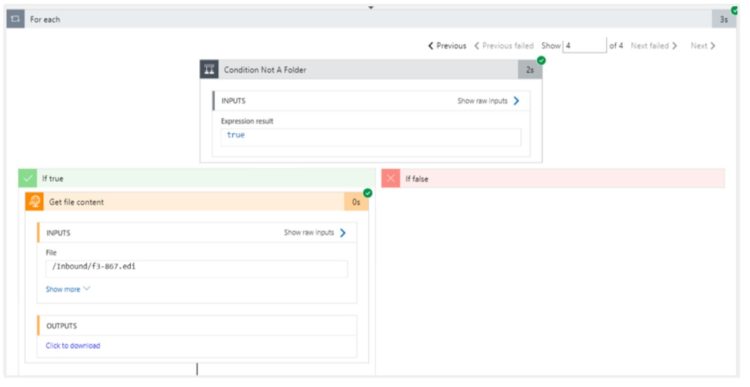
Task: Jump to Next failed iteration
Action: coord(654,46)
